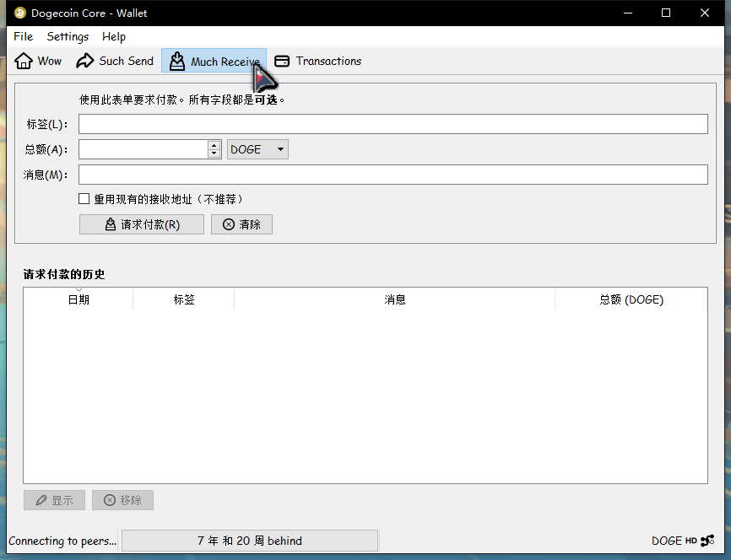
Task: Click the 清除 clear button
Action: click(x=241, y=224)
